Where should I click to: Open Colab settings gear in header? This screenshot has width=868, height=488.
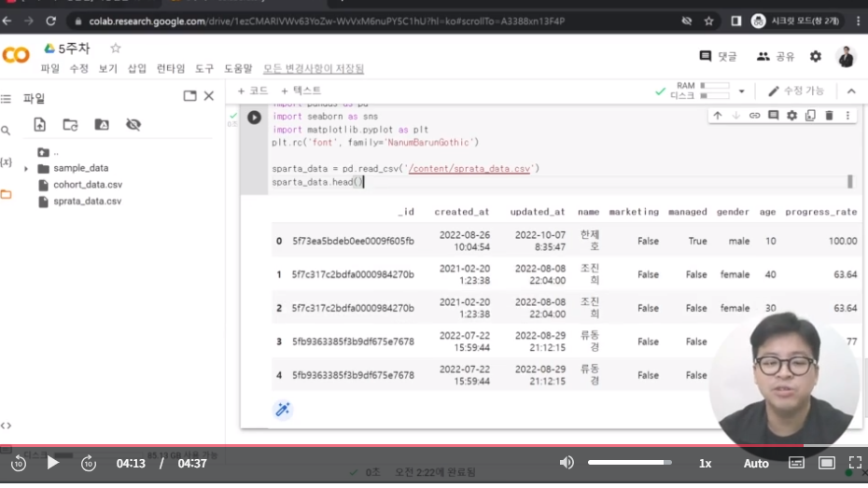(816, 56)
